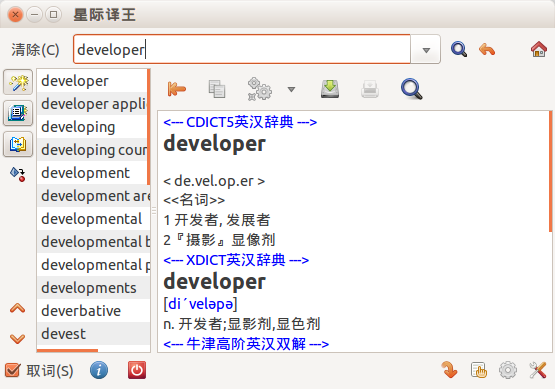Click into the developer search field
The image size is (555, 389).
[x=242, y=50]
